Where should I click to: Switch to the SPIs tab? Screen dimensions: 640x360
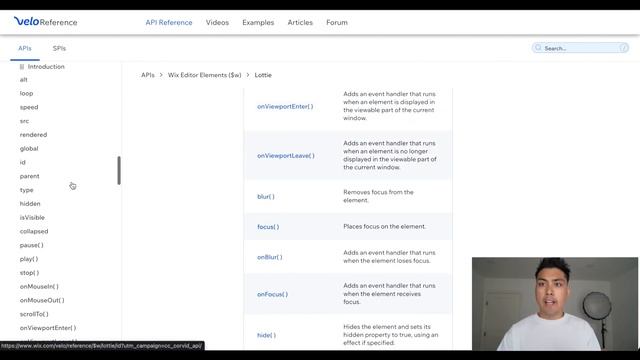(59, 48)
